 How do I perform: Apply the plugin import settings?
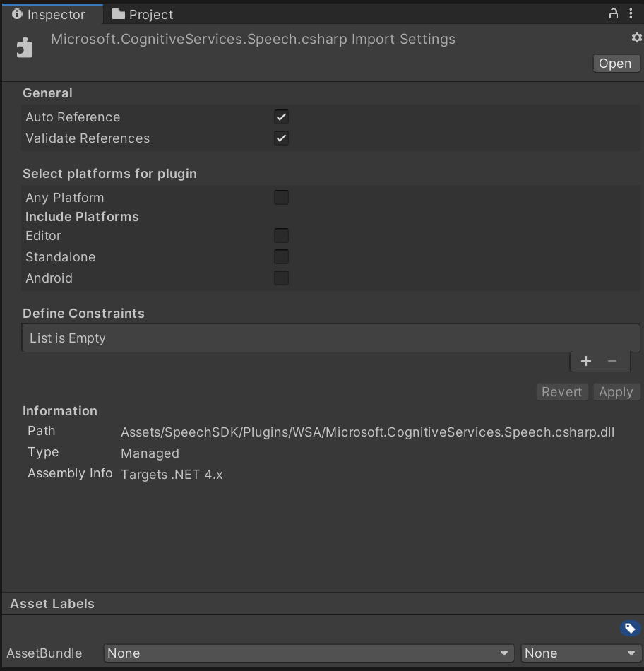pyautogui.click(x=616, y=391)
